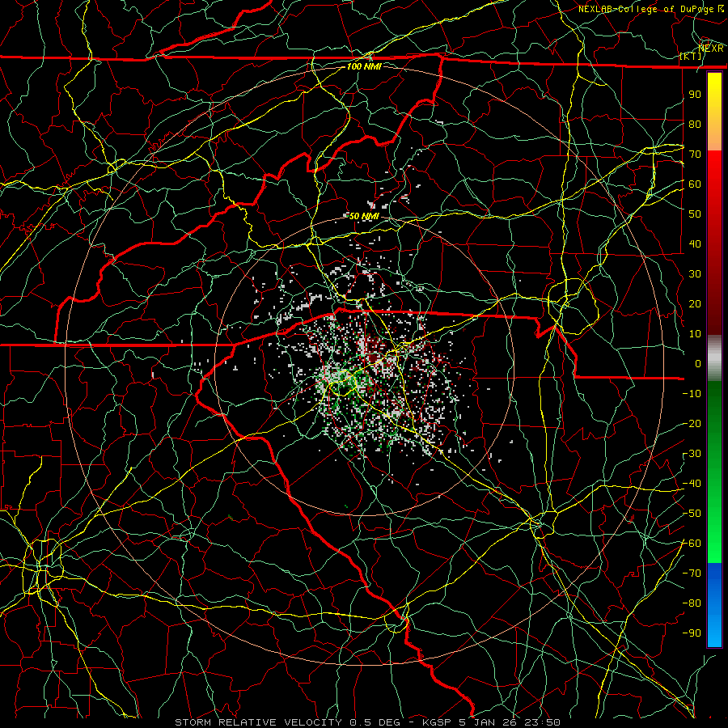Click the "STORM RELATIVE VELOCITY 0.5 DEG" caption text
Image resolution: width=728 pixels, height=728 pixels.
click(288, 722)
